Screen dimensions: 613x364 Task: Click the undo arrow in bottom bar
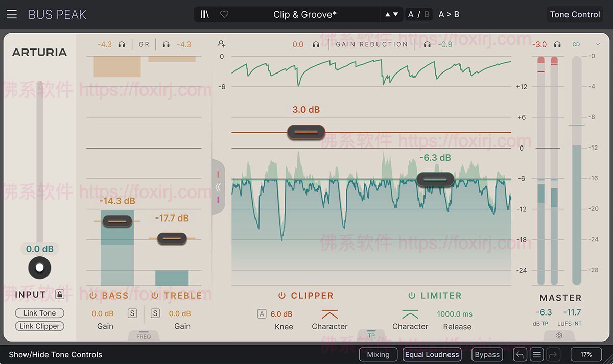pos(520,354)
